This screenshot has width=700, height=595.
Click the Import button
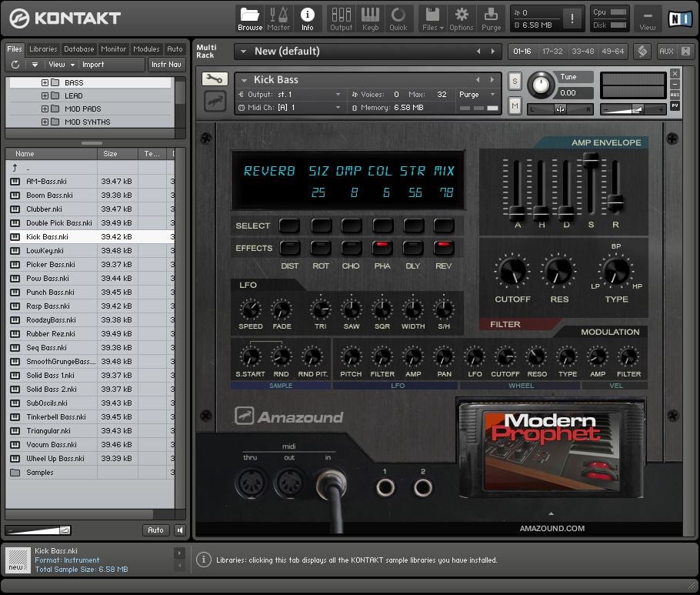(93, 65)
